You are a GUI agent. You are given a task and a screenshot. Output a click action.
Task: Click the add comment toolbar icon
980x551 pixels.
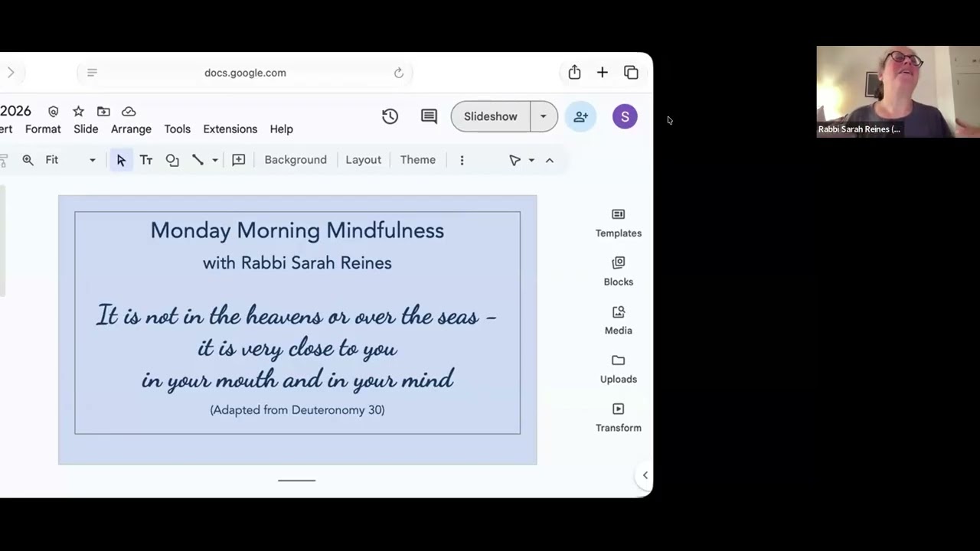coord(239,160)
